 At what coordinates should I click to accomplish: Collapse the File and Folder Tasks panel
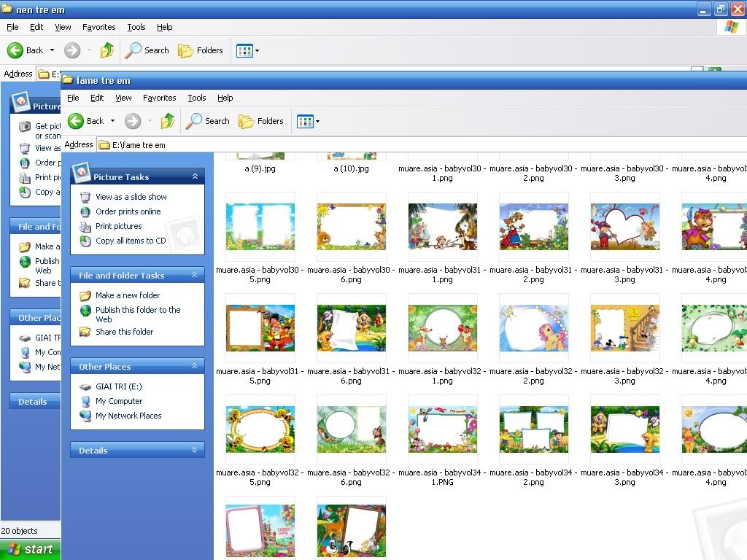pos(194,275)
